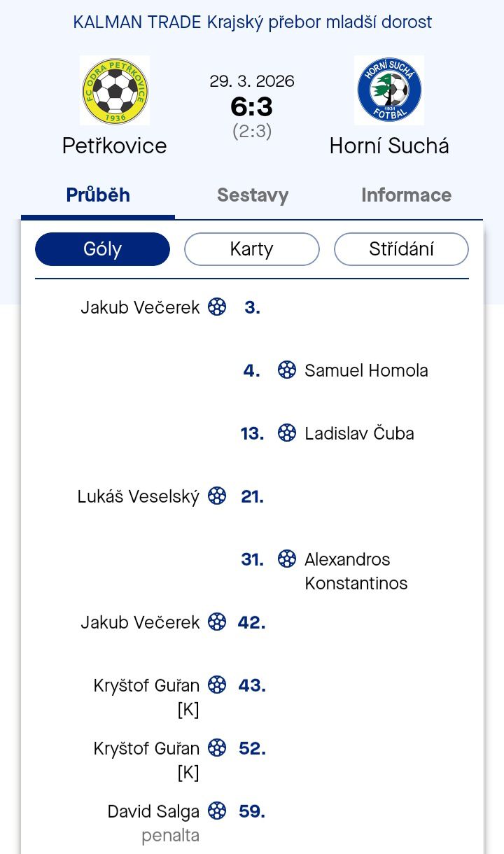Click the 6:3 match score
Viewport: 504px width, 854px height.
(x=252, y=106)
